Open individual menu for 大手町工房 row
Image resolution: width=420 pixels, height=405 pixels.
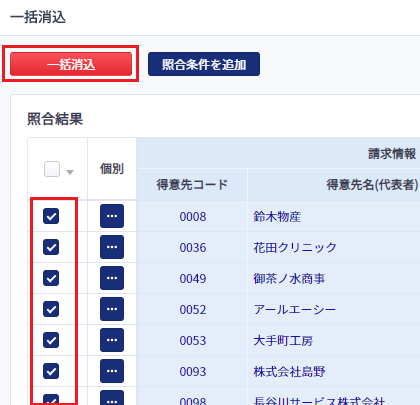pos(112,340)
